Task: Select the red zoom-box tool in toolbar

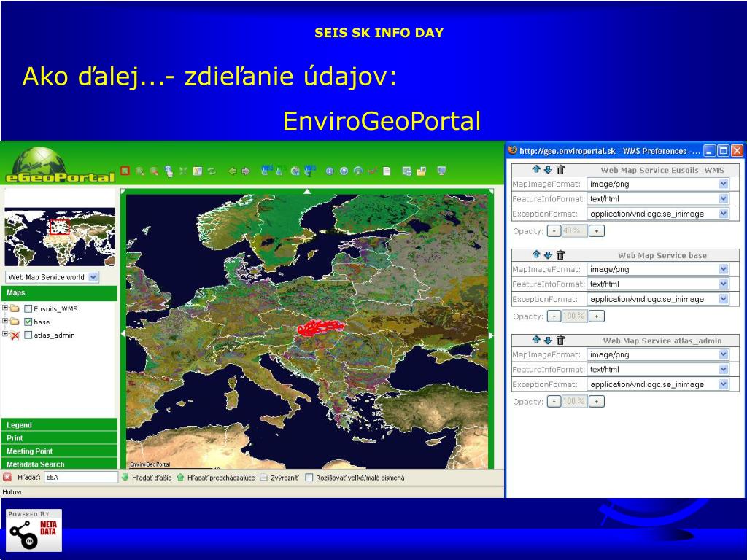Action: click(x=125, y=171)
